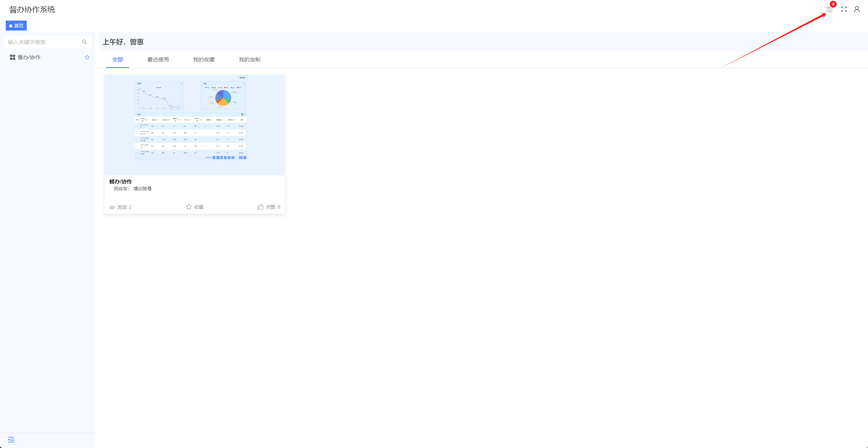This screenshot has height=448, width=868.
Task: Click thumbs-up icon to like card
Action: tap(260, 207)
